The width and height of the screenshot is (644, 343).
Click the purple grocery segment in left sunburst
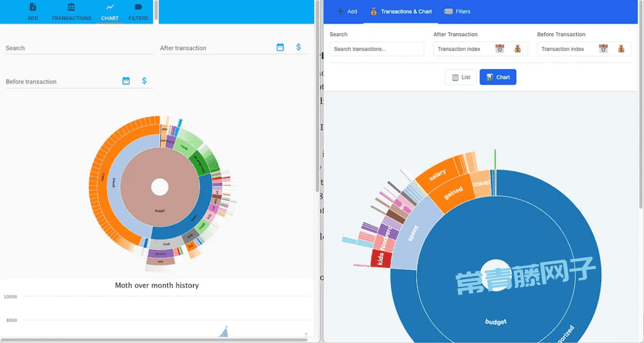point(160,254)
